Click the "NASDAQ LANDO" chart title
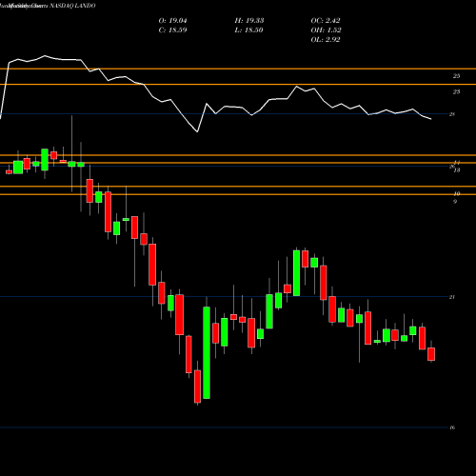The height and width of the screenshot is (476, 476). click(72, 6)
